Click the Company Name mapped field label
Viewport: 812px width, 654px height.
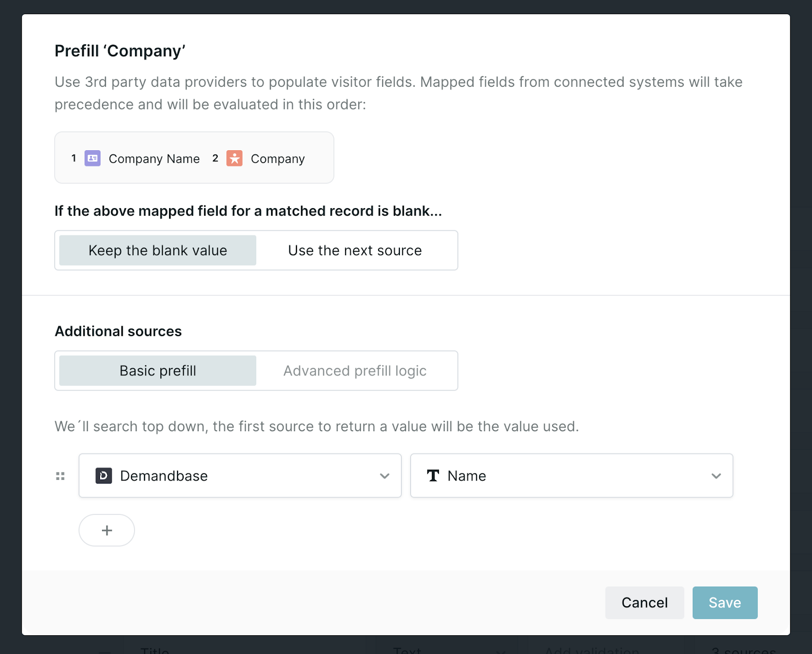[154, 159]
